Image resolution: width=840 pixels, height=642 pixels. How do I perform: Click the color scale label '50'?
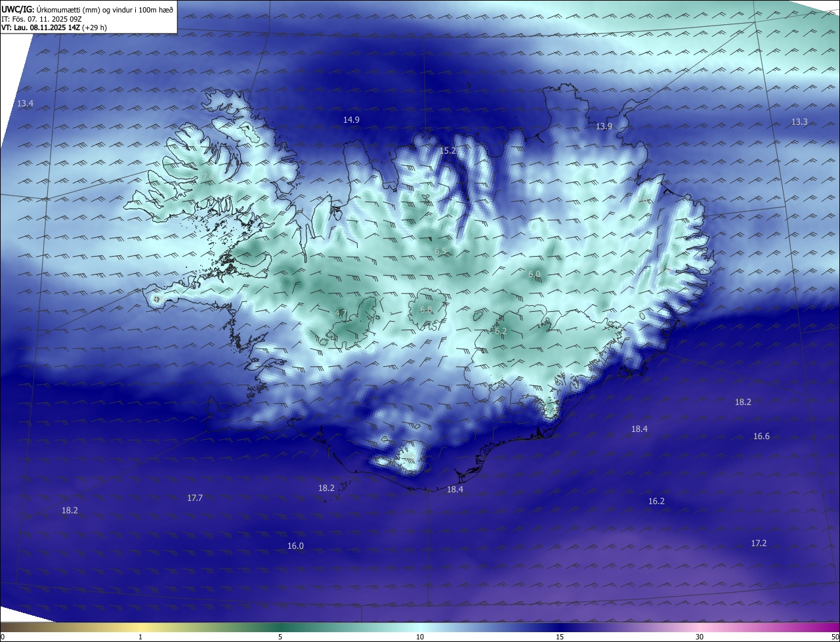(835, 637)
